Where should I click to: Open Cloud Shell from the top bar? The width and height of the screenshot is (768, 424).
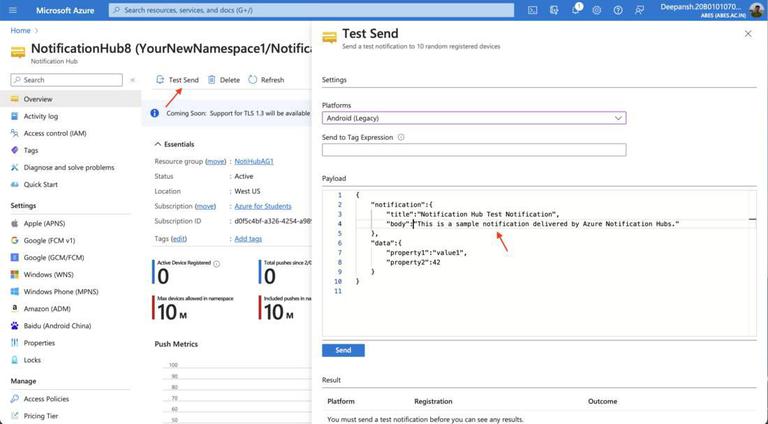532,10
